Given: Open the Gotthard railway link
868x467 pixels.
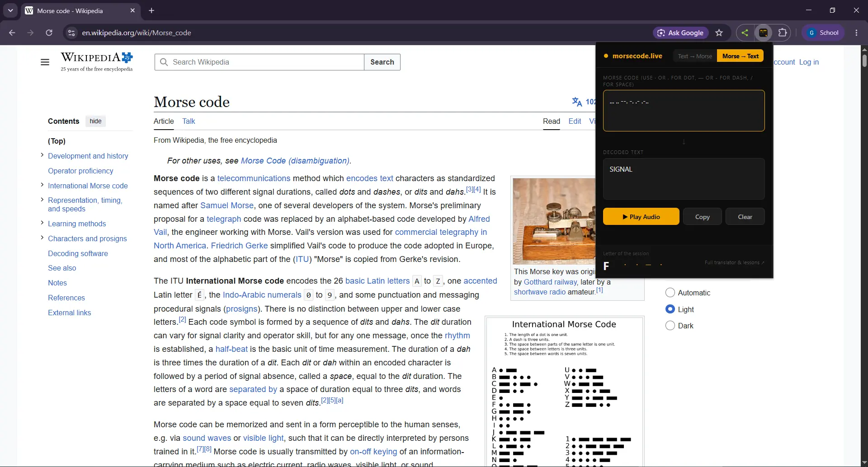Looking at the screenshot, I should tap(550, 282).
